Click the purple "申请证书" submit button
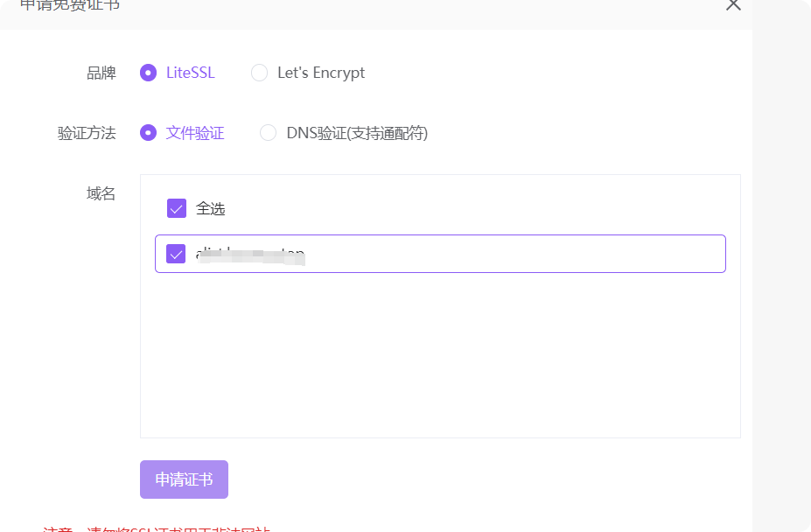 click(184, 479)
